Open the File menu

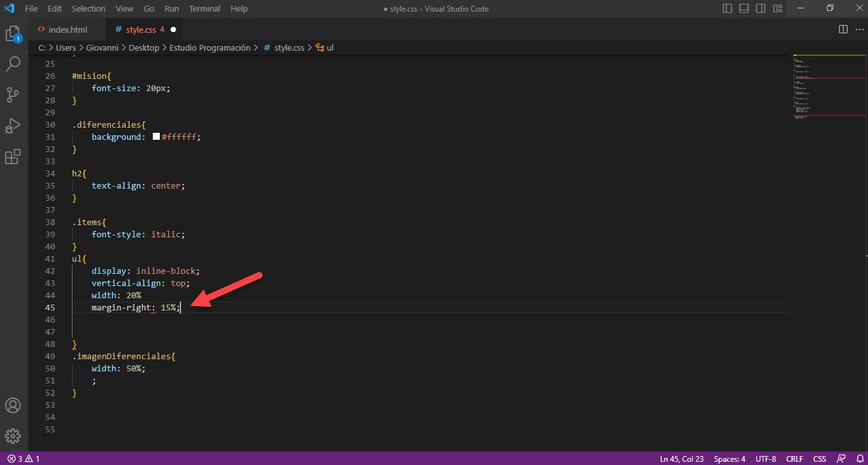(31, 8)
